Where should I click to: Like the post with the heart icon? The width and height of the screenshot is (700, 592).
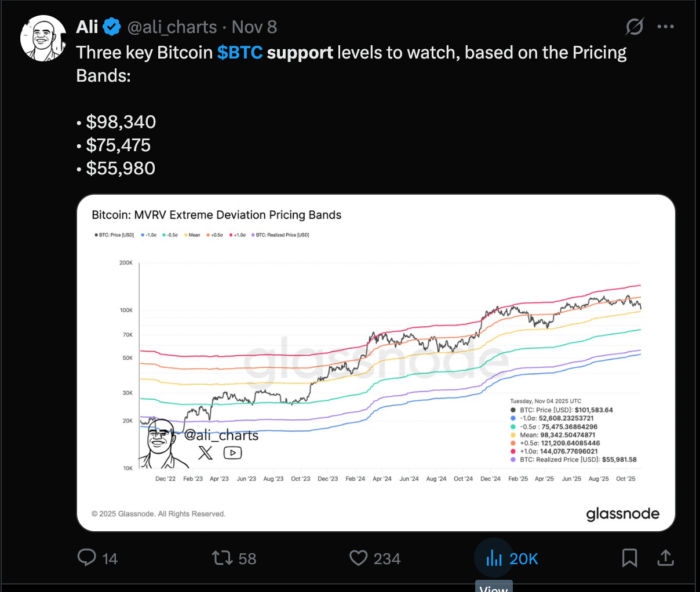359,558
